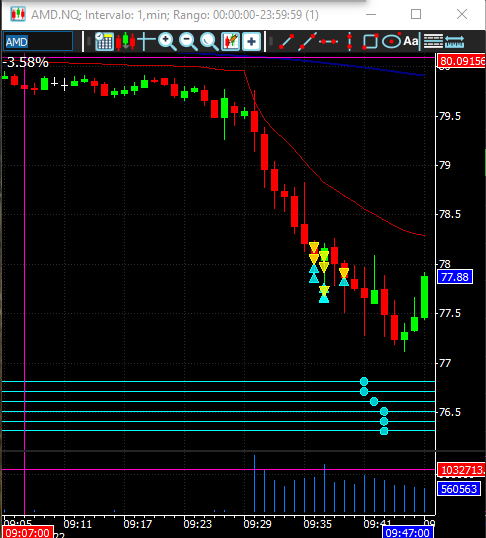This screenshot has height=538, width=486.
Task: Select the Fibonacci lines tool icon
Action: 433,42
